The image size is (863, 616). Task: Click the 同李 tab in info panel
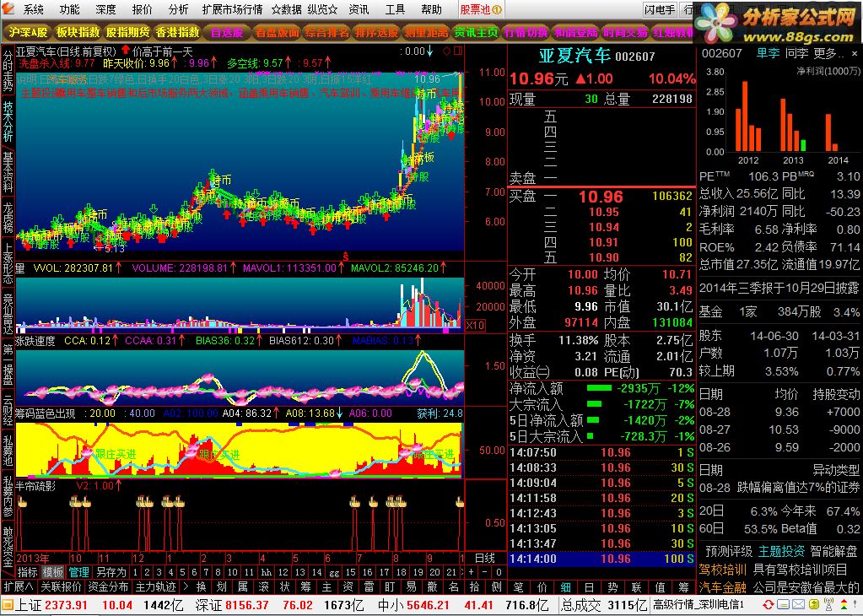pos(796,53)
